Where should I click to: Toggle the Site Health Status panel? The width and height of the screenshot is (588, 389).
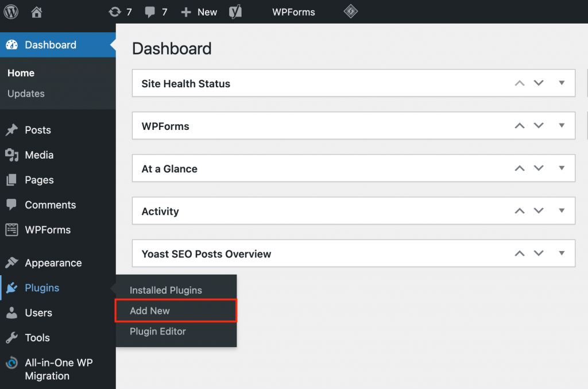(x=562, y=83)
